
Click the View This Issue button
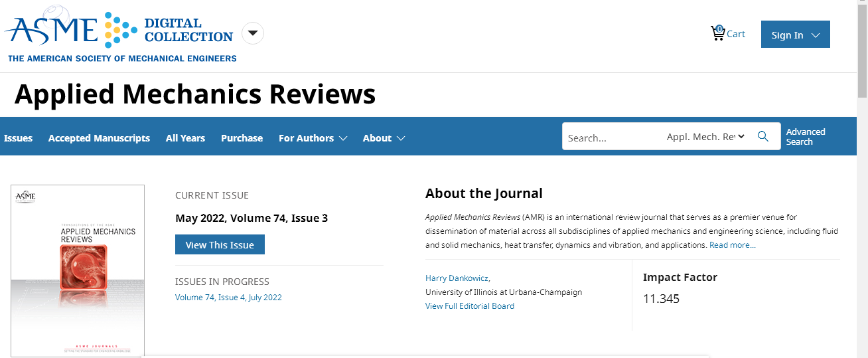(220, 244)
